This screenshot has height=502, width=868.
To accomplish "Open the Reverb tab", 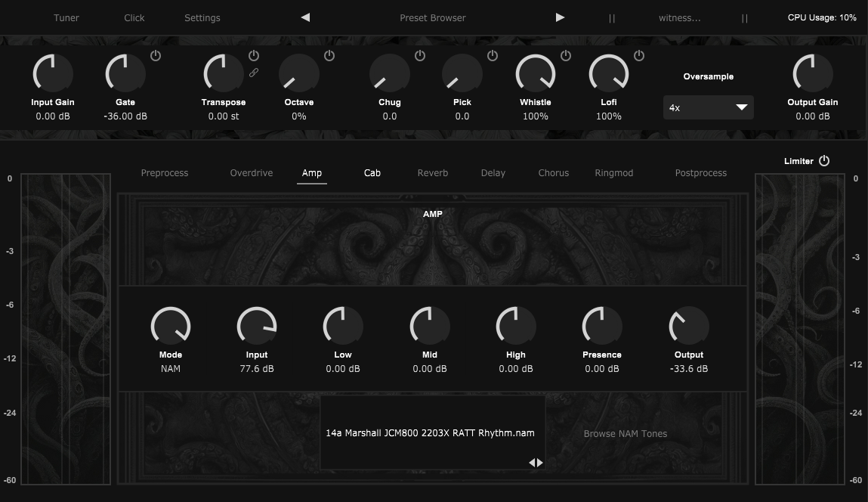I will click(433, 173).
